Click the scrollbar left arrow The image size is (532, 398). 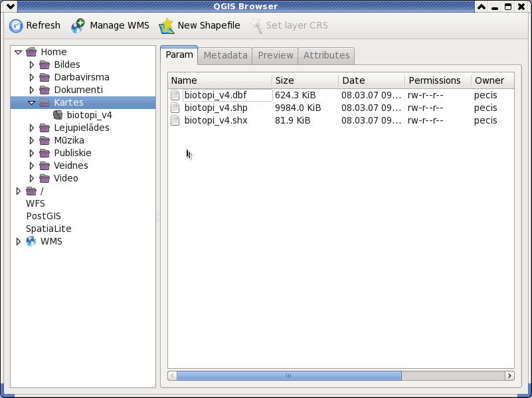(173, 375)
